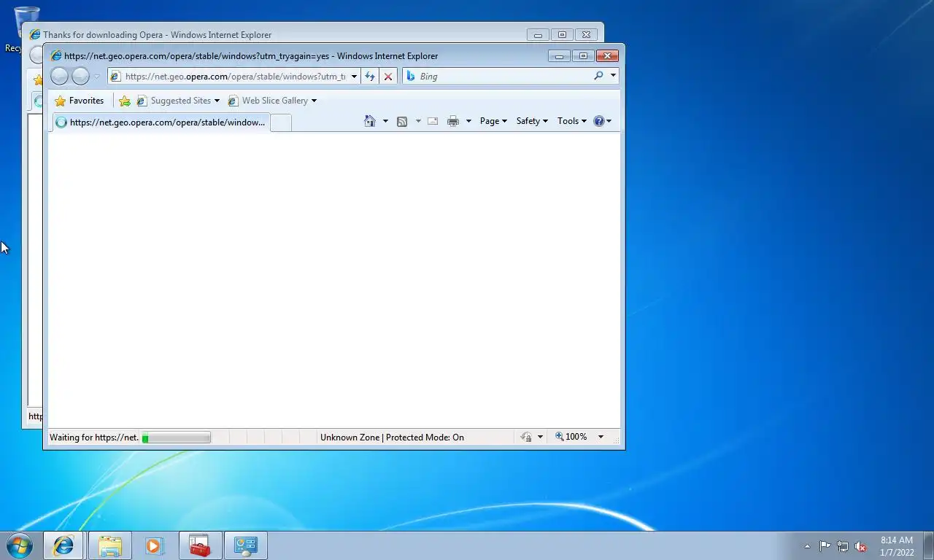Open a new tab with the blank tab button

(x=281, y=122)
